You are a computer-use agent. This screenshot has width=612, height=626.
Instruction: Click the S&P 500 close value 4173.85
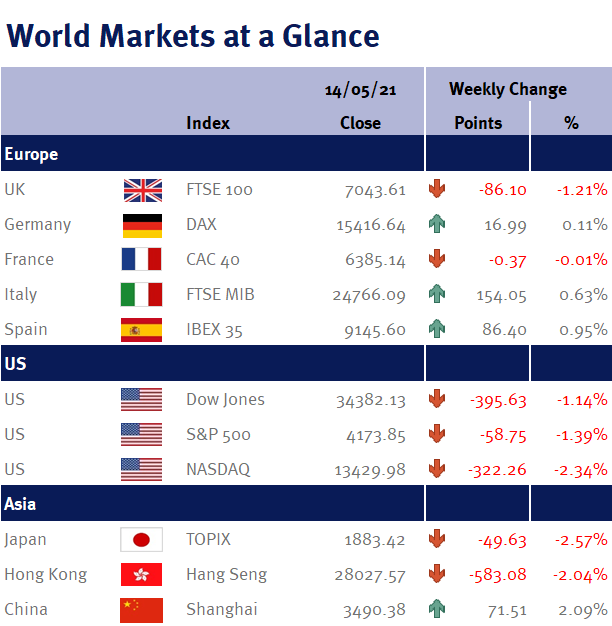[376, 435]
